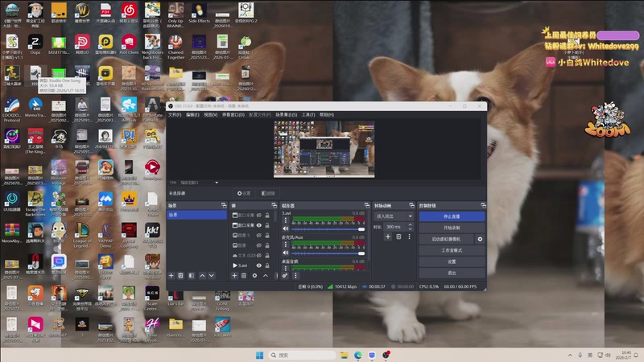Open Microsoft Edge from the taskbar
The height and width of the screenshot is (362, 644).
click(x=358, y=355)
